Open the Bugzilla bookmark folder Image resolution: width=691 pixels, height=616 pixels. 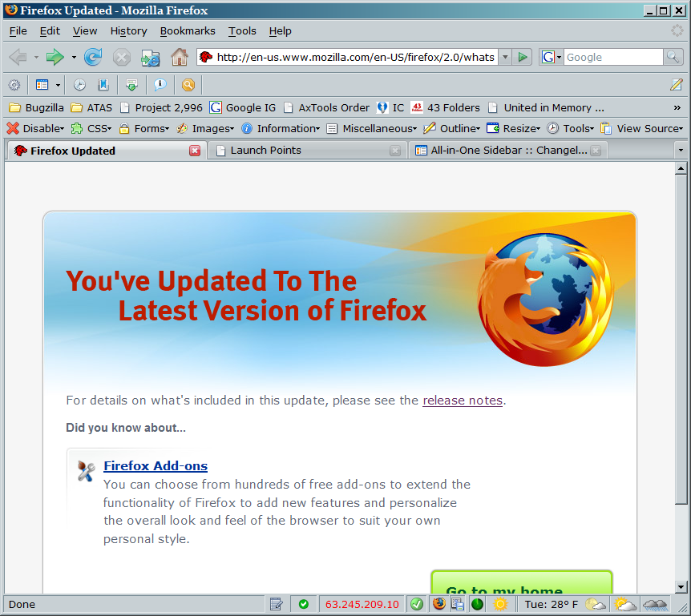[x=37, y=108]
